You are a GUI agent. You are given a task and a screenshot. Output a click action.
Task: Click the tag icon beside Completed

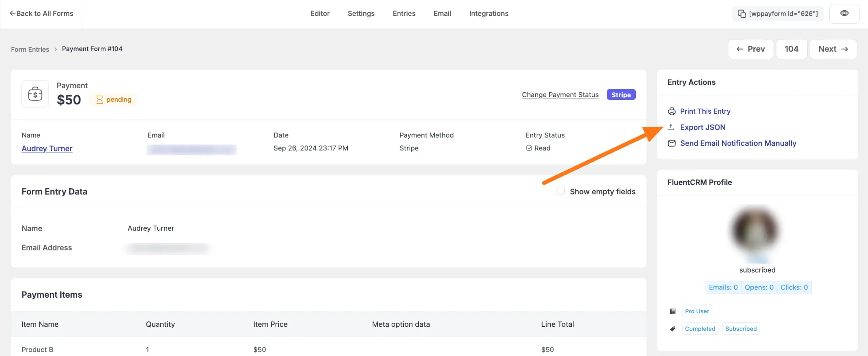(x=673, y=329)
